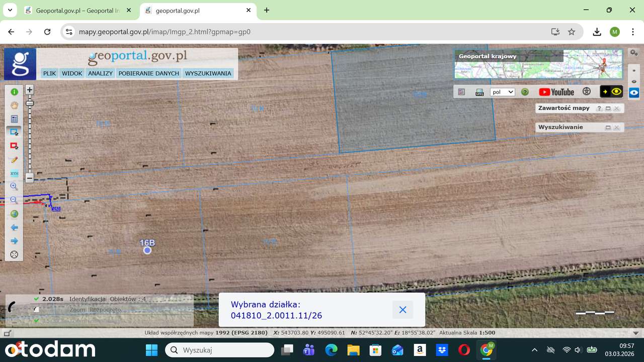
Task: Open the PLIK menu
Action: (x=49, y=73)
